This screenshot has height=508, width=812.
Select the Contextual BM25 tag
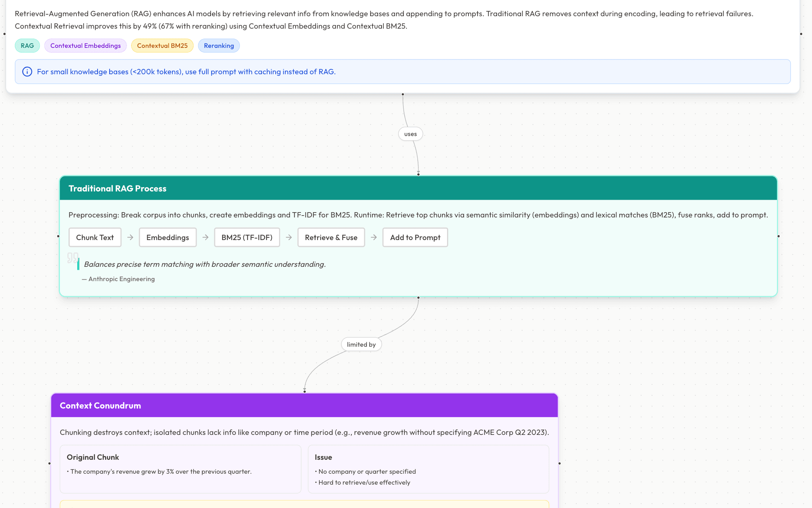point(162,46)
